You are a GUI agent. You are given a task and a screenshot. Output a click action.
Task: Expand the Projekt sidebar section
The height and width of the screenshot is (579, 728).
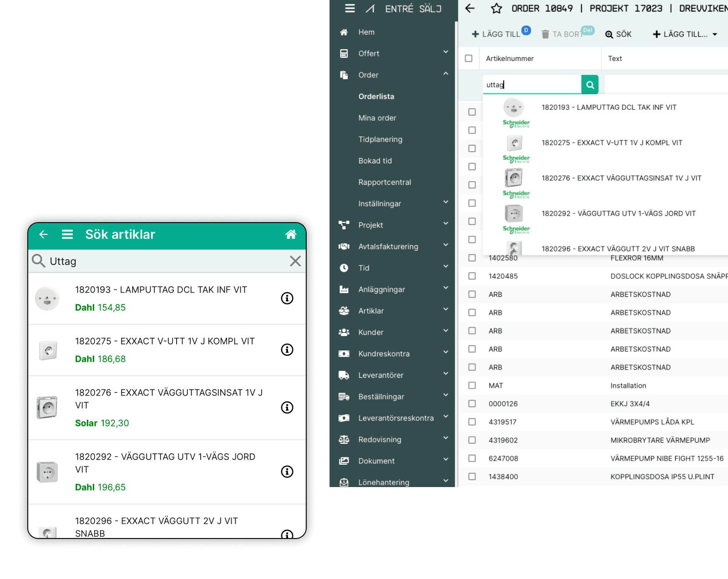[x=446, y=224]
